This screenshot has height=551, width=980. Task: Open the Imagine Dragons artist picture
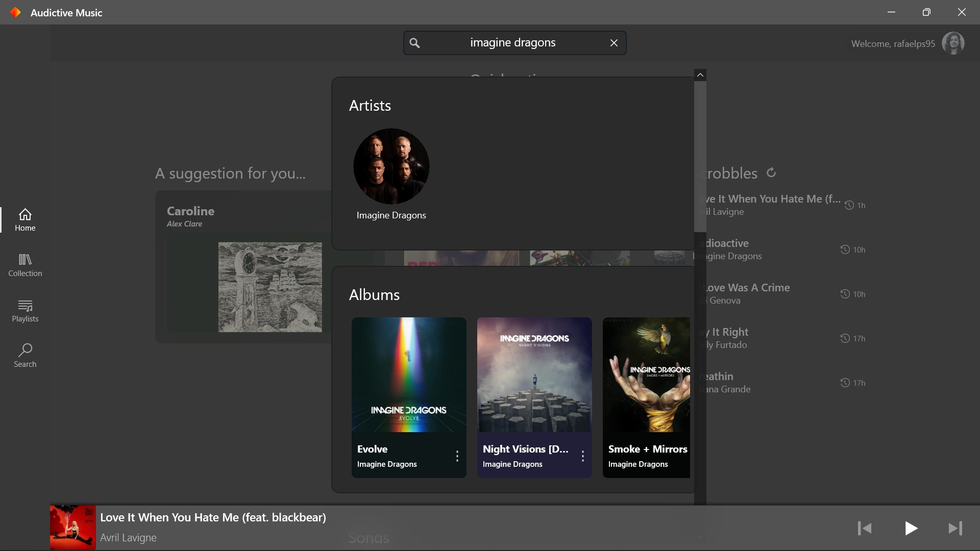391,166
